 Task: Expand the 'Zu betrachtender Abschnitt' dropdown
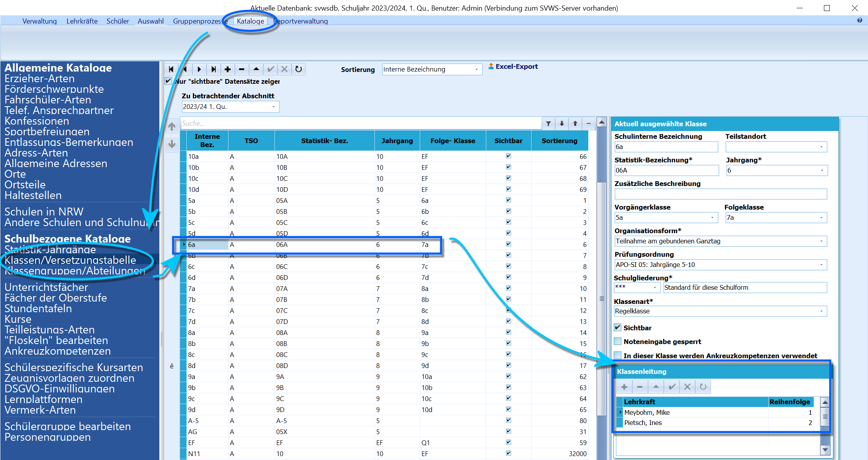coord(230,107)
